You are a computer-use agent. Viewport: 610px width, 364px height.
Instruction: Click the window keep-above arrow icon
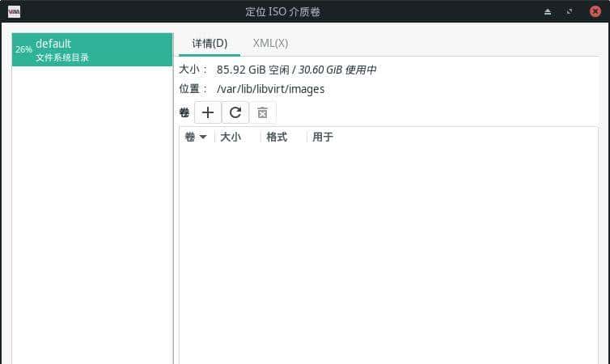(548, 11)
